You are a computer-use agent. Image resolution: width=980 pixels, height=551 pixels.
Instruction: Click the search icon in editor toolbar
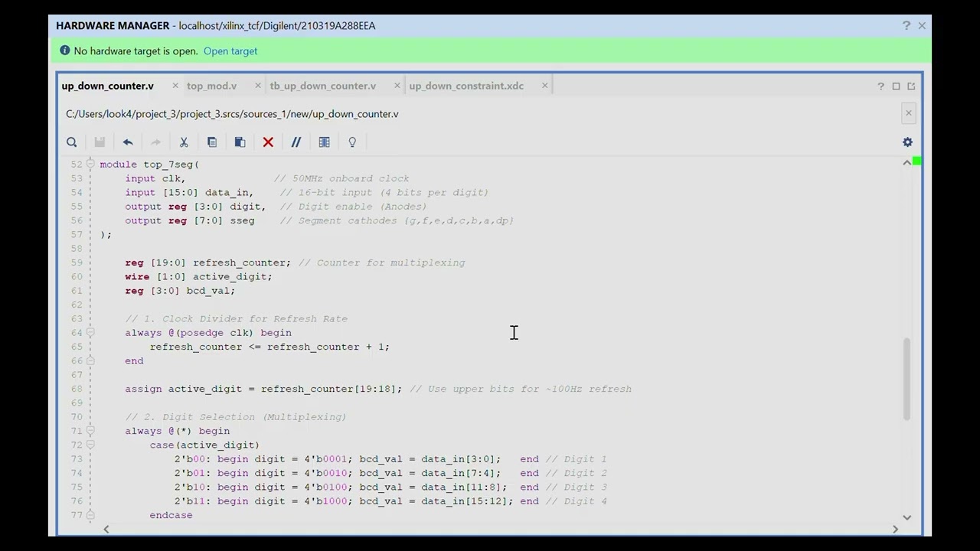click(x=71, y=142)
